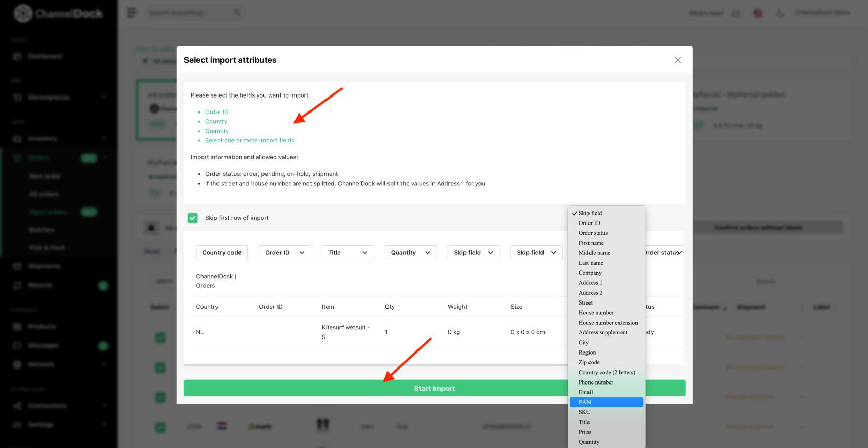Open the Skip field dropdown above Size column

pos(537,253)
